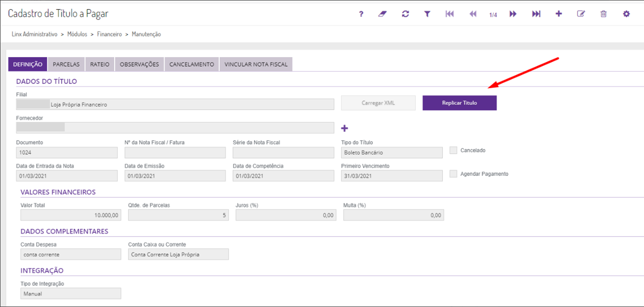This screenshot has height=307, width=644.
Task: Go to next record icon
Action: point(513,14)
